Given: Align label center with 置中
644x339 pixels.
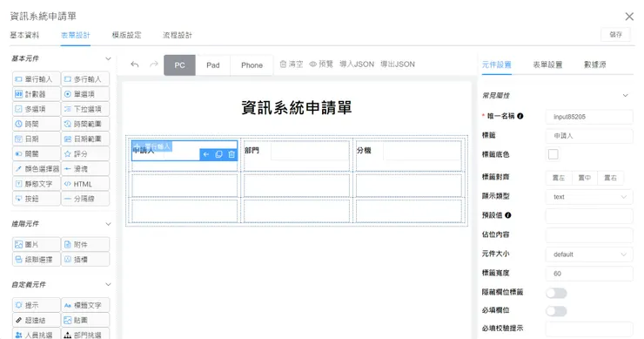Looking at the screenshot, I should pyautogui.click(x=585, y=178).
